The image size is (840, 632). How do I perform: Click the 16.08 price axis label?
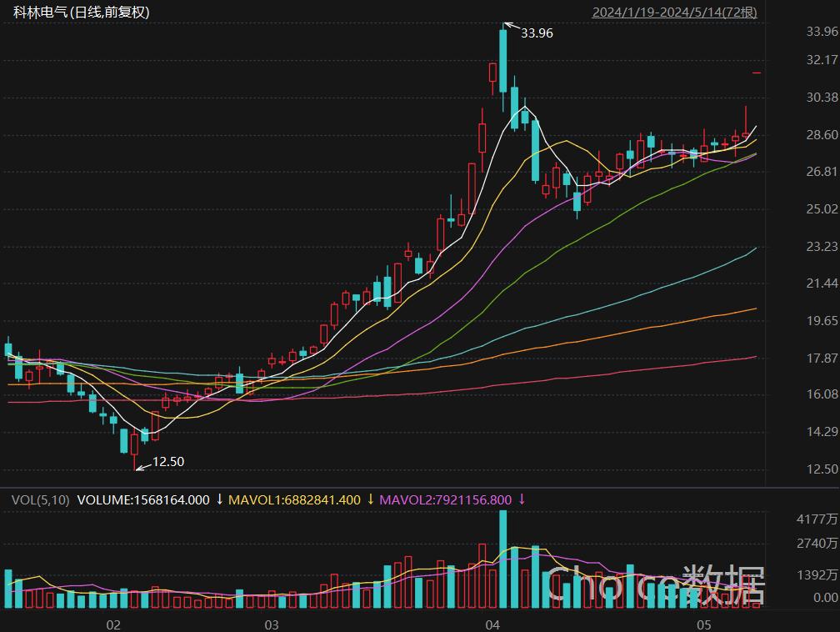pyautogui.click(x=822, y=394)
